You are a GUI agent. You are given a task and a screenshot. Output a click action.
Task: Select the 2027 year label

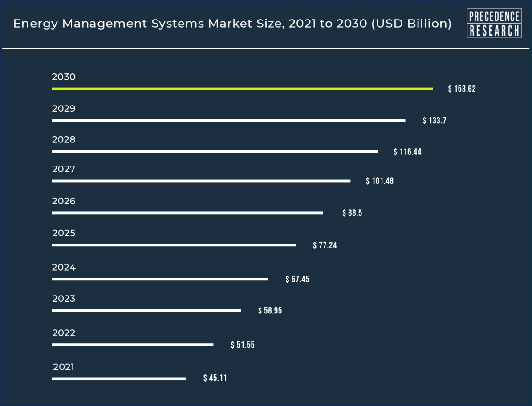pyautogui.click(x=64, y=169)
